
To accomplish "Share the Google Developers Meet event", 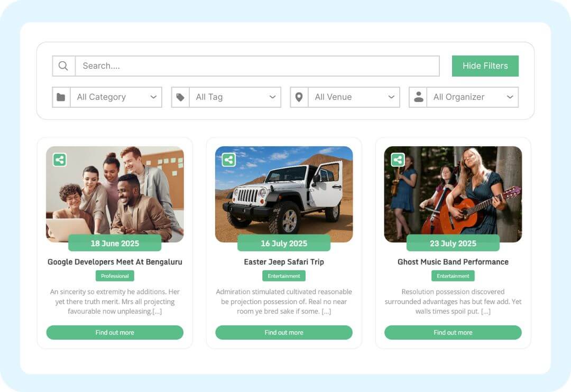I will (x=60, y=160).
